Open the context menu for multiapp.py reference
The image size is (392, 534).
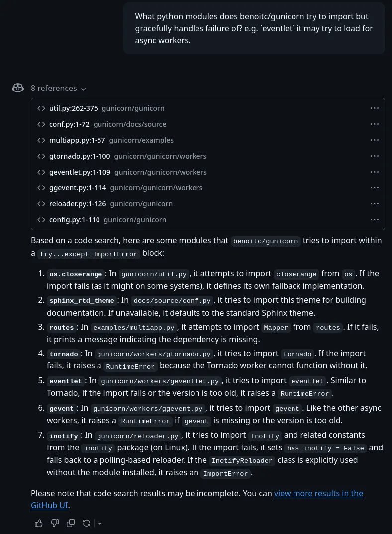375,140
